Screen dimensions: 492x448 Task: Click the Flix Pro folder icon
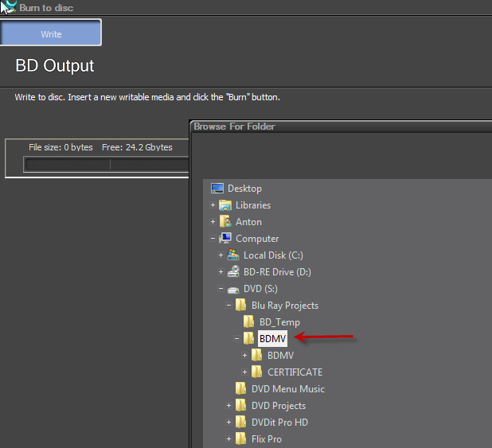pyautogui.click(x=241, y=438)
